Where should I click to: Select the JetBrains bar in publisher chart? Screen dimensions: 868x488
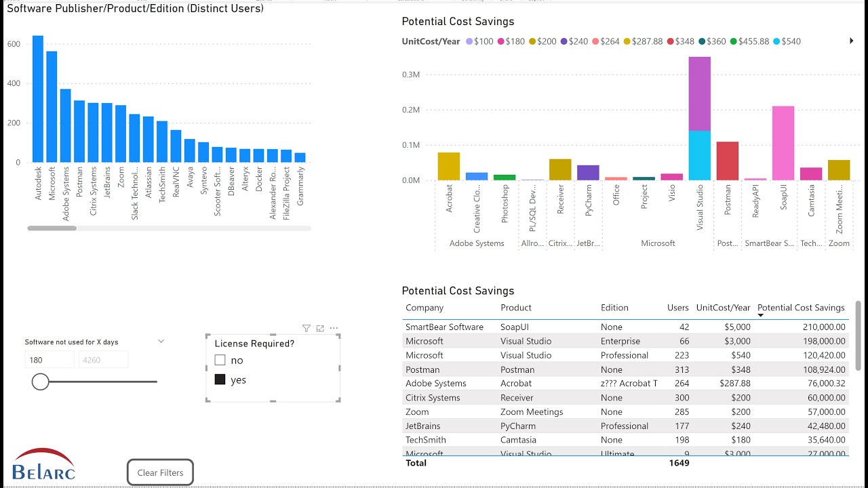point(107,133)
